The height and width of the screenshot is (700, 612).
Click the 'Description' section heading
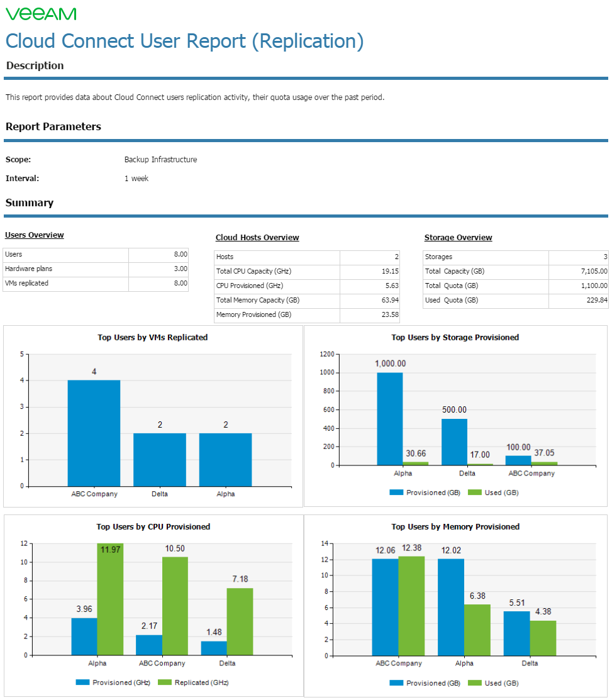(x=35, y=65)
